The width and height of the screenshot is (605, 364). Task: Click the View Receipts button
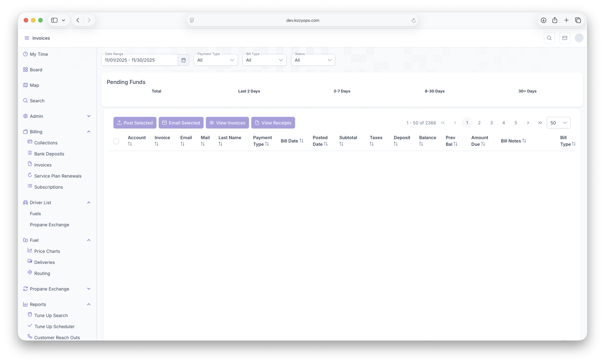(273, 123)
